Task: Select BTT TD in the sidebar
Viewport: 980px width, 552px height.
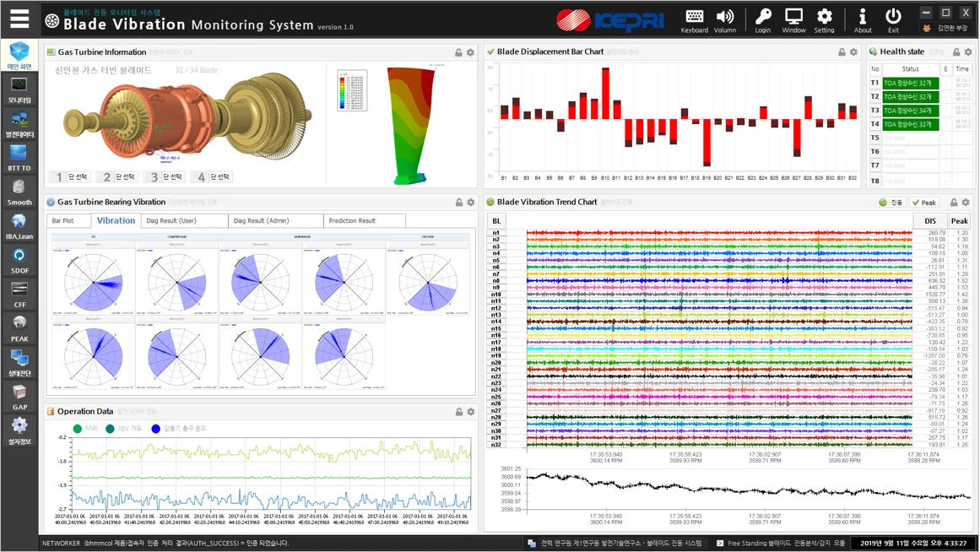Action: coord(19,158)
